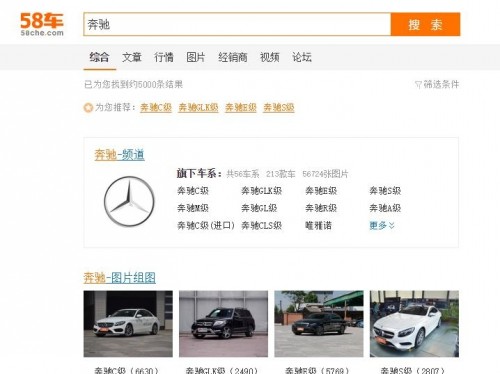Screen dimensions: 500x374
Task: Open recommended link 奔驰E级
Action: [241, 107]
